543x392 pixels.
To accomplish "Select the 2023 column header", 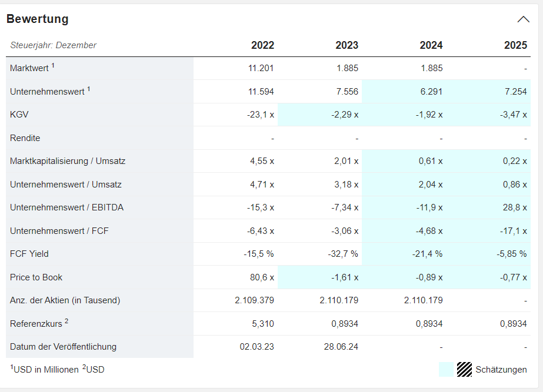I will (347, 45).
